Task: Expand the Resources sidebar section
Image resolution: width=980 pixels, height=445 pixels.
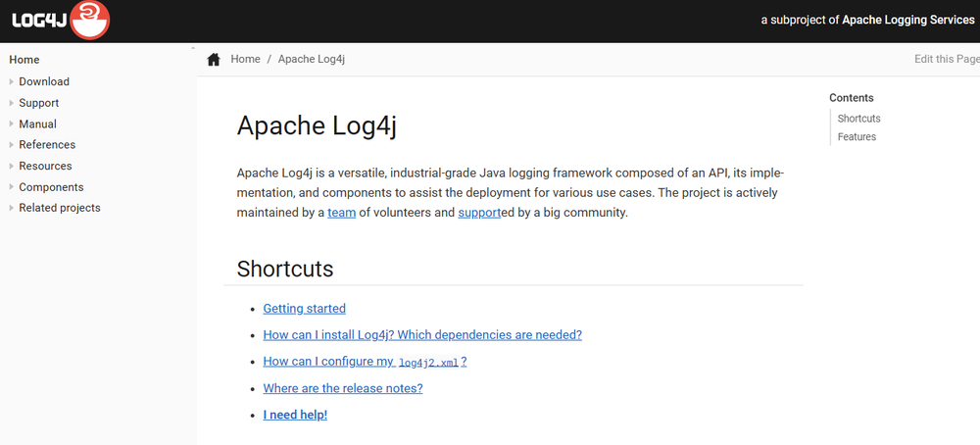Action: pyautogui.click(x=12, y=166)
